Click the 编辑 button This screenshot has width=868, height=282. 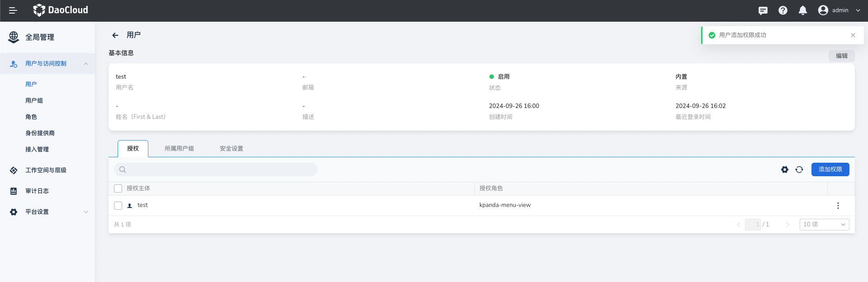pyautogui.click(x=841, y=56)
